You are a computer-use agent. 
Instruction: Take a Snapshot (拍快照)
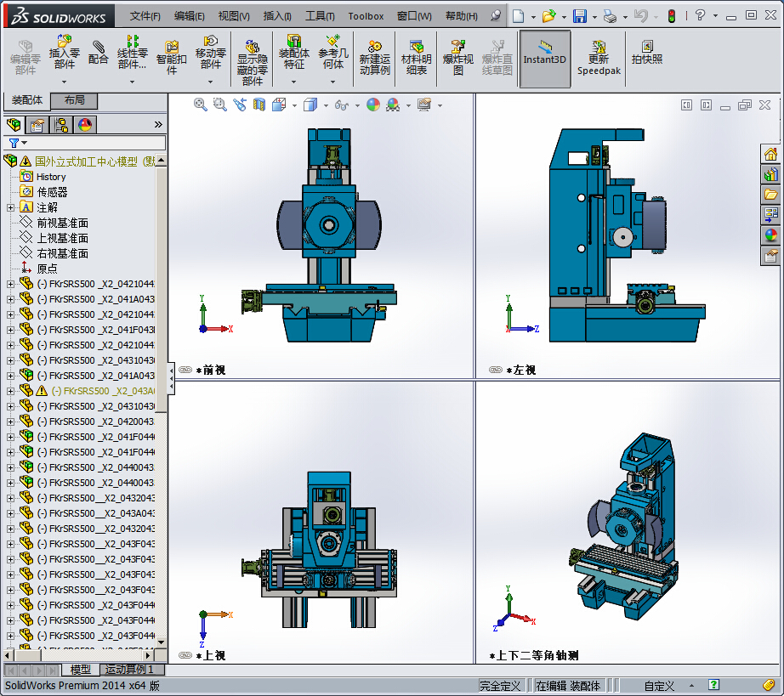(646, 53)
